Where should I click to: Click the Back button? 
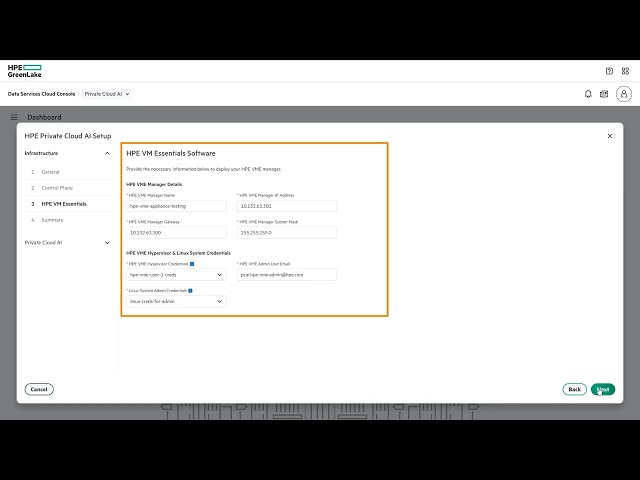click(x=574, y=389)
